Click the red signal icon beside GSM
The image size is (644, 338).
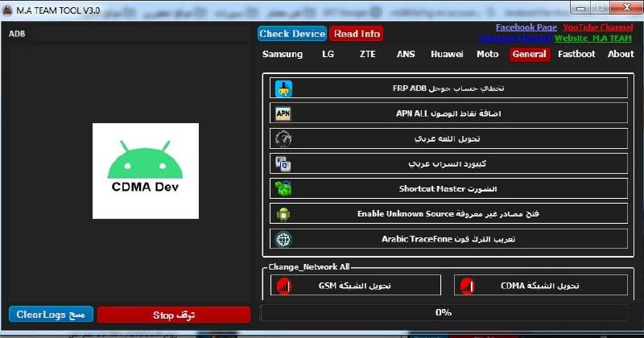[x=284, y=286]
